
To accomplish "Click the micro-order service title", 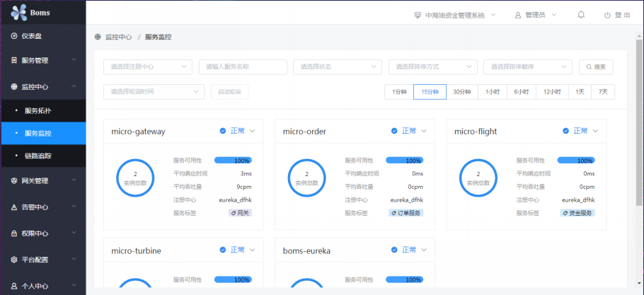I will coord(305,132).
